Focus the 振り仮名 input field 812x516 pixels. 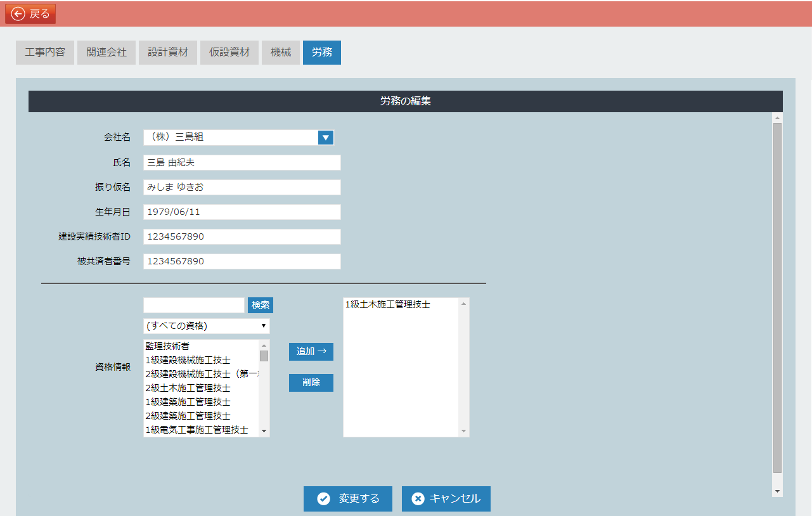pos(242,188)
